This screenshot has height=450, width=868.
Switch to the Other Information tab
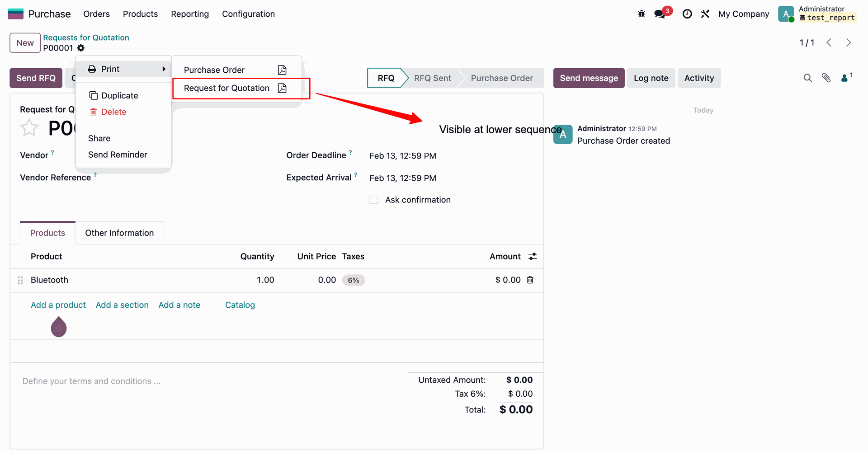119,233
